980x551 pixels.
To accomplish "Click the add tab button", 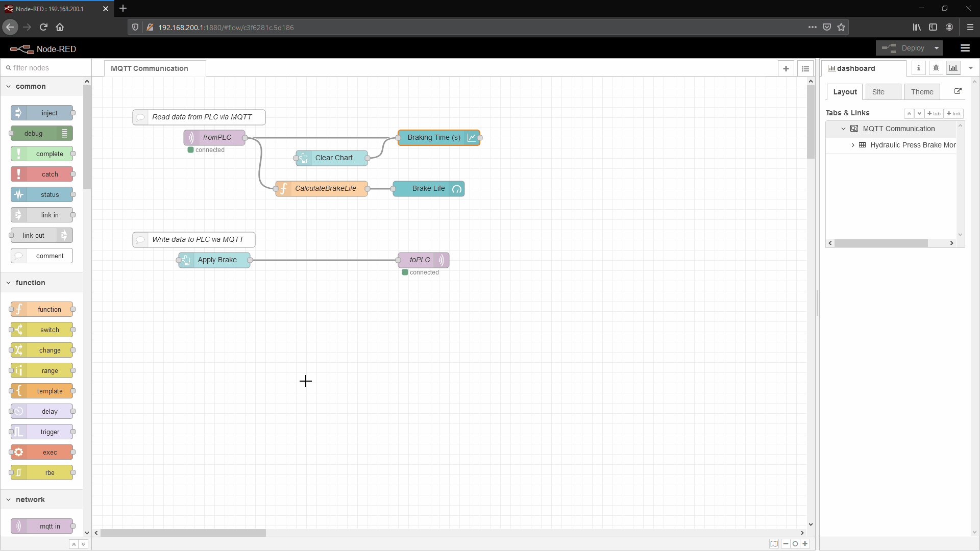I will [934, 114].
